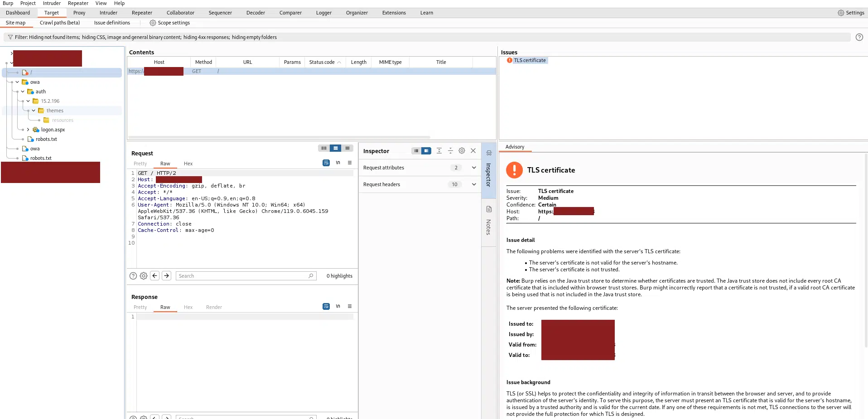The width and height of the screenshot is (868, 419).
Task: Open Inspector settings gear
Action: [x=462, y=151]
